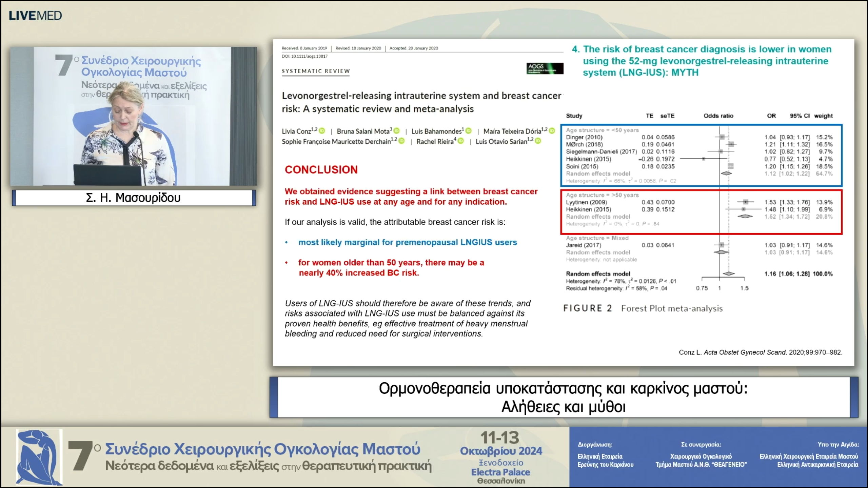Click the overall diamond marker in forest plot

tap(729, 273)
